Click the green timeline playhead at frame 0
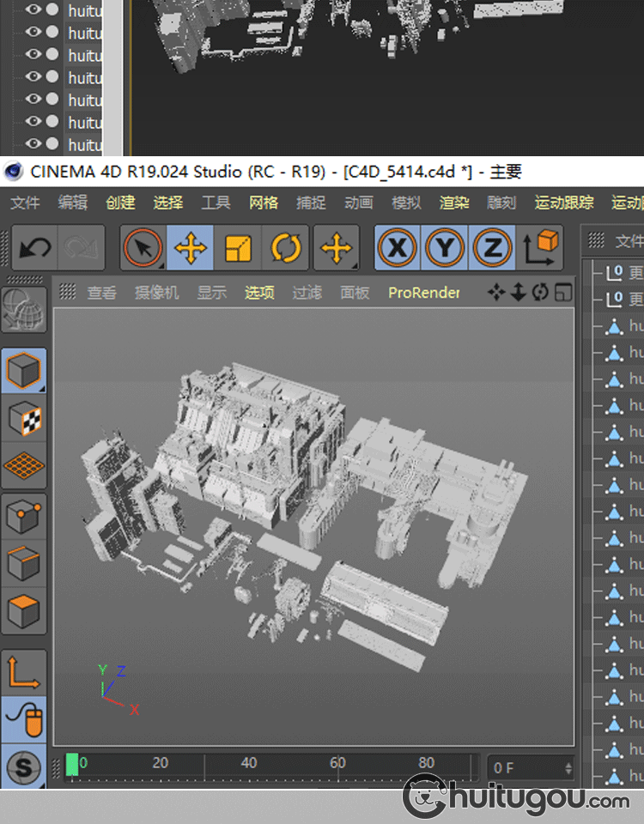Screen dimensions: 644x824 72,764
